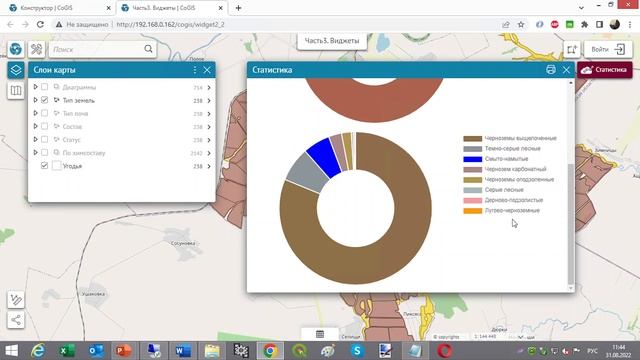This screenshot has width=640, height=360.
Task: Open the measure tool icon
Action: [16, 300]
